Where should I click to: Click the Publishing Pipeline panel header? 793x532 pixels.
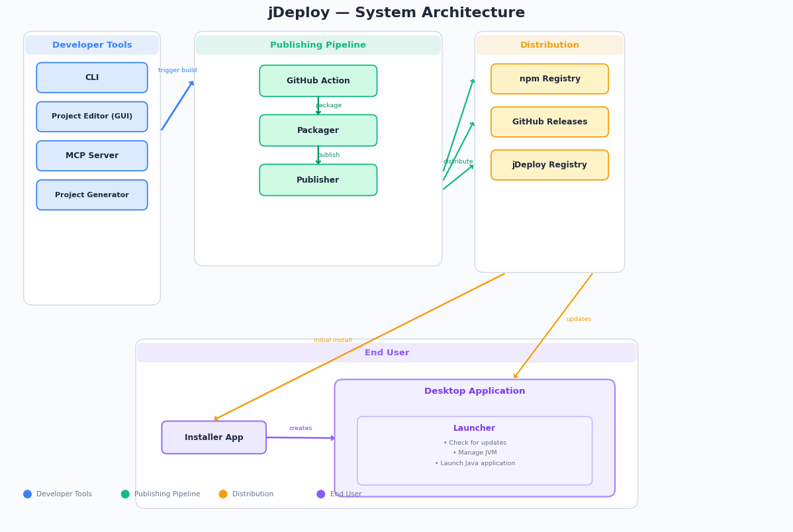pyautogui.click(x=318, y=45)
